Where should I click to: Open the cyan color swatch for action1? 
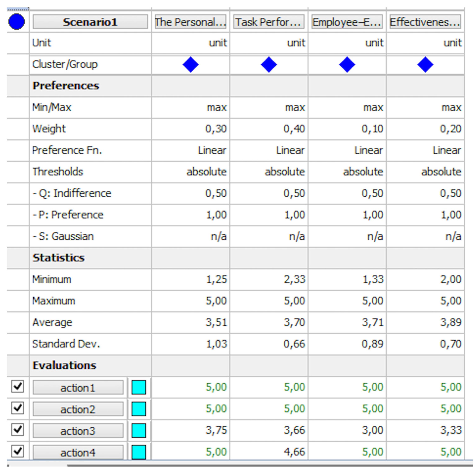[x=139, y=387]
